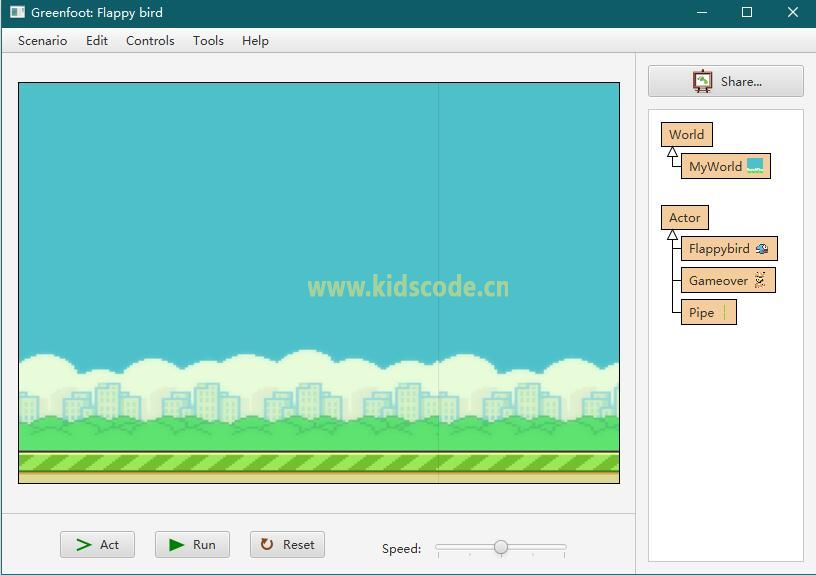Click the Greenfoot title bar app icon

click(x=17, y=12)
